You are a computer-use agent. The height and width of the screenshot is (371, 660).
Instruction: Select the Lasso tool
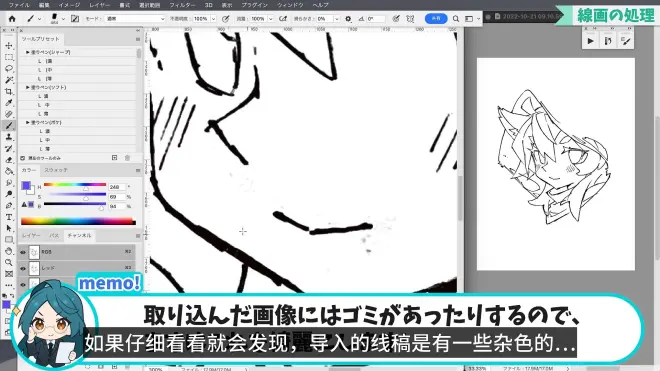[9, 68]
